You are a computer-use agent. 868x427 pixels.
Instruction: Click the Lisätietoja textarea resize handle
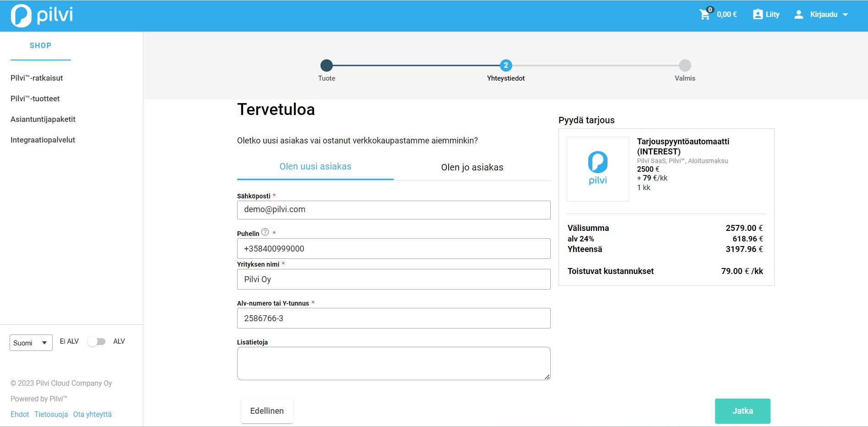(547, 377)
